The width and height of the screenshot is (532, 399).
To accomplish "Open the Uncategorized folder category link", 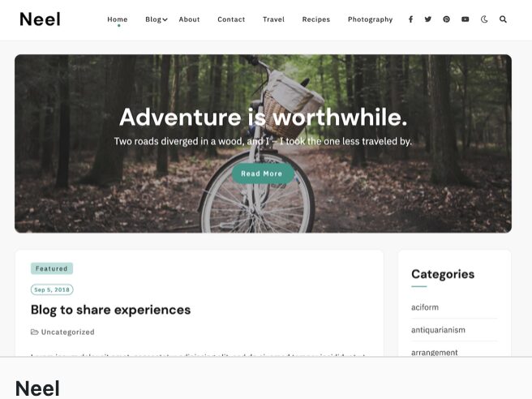I will coord(67,332).
